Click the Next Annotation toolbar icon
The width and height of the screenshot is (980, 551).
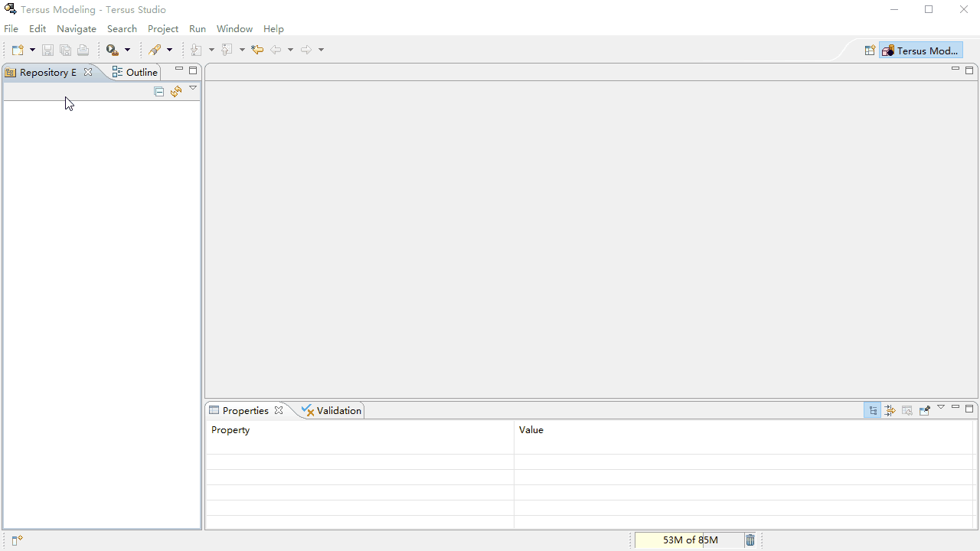coord(197,50)
